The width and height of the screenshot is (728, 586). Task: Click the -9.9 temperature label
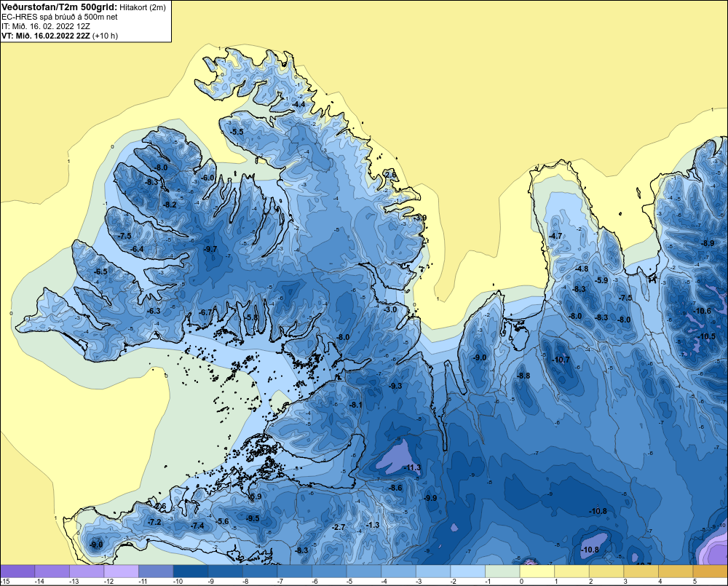coord(430,497)
